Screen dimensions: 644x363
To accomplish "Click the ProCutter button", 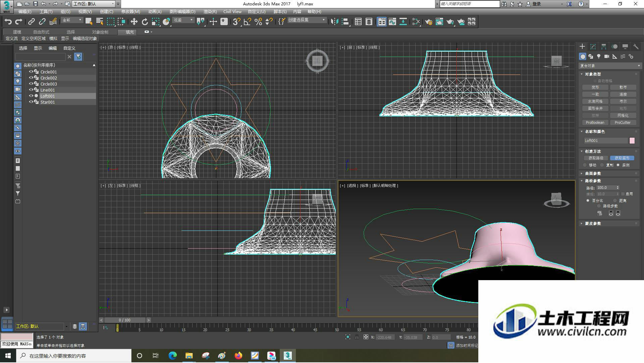I will point(623,123).
